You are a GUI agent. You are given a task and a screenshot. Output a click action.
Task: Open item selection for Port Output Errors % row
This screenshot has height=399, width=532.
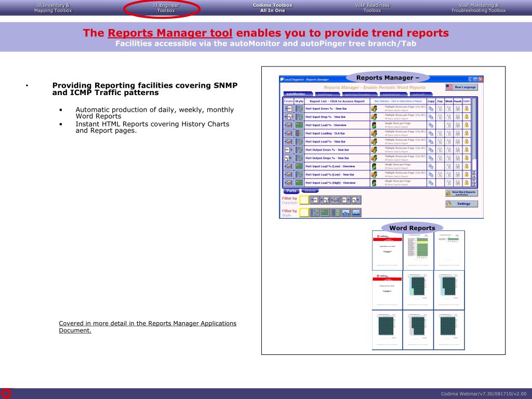[x=374, y=150]
